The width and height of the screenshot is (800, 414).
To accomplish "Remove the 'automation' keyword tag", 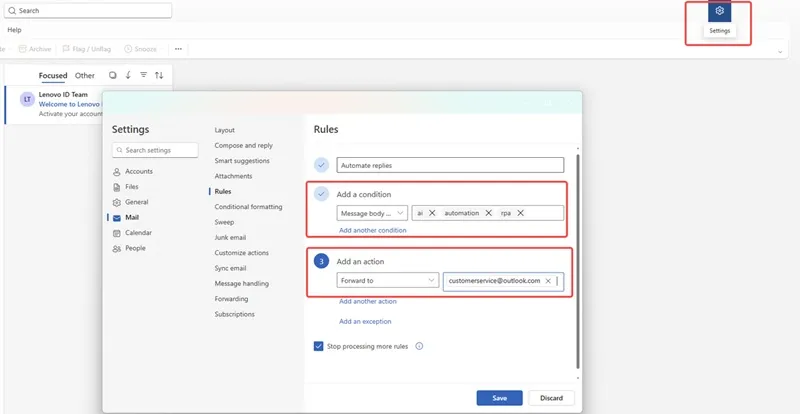I will tap(488, 213).
